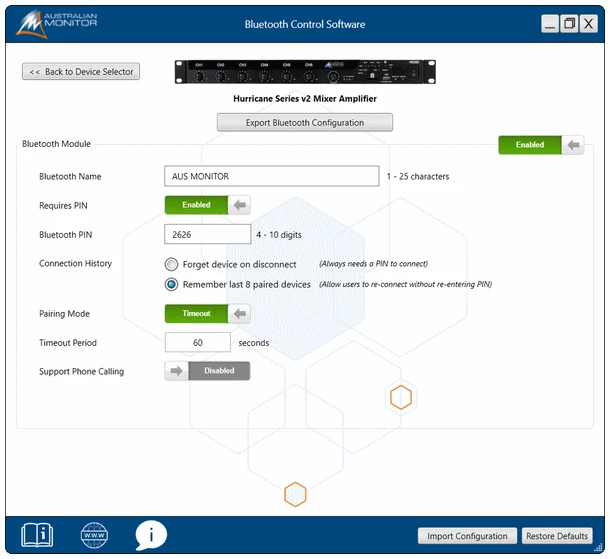This screenshot has height=559, width=610.
Task: Toggle the Bluetooth Module Enabled switch
Action: click(x=541, y=145)
